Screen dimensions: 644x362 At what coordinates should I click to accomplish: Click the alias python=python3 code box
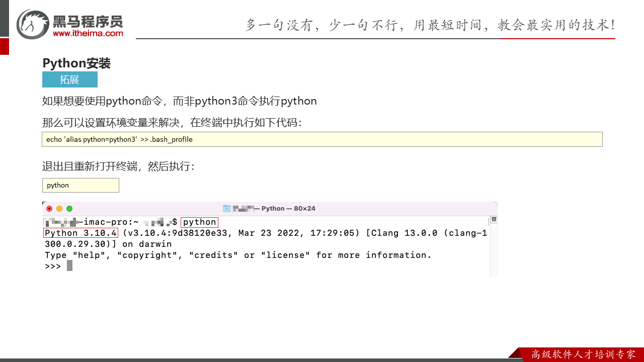click(x=322, y=139)
